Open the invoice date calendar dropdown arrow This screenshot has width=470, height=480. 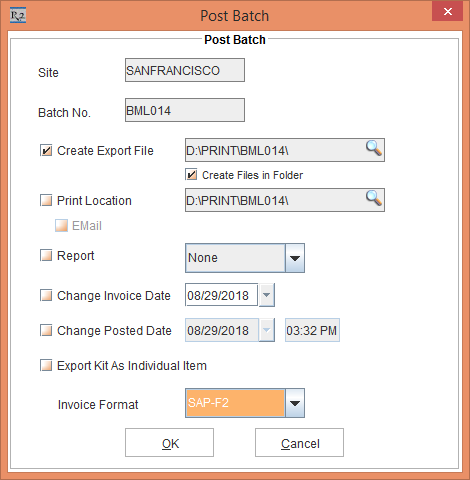(267, 295)
